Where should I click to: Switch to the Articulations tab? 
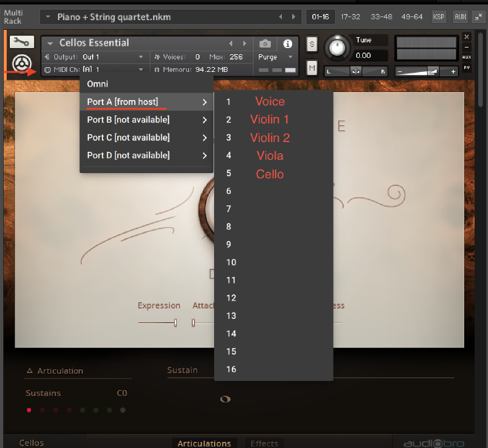[x=204, y=443]
